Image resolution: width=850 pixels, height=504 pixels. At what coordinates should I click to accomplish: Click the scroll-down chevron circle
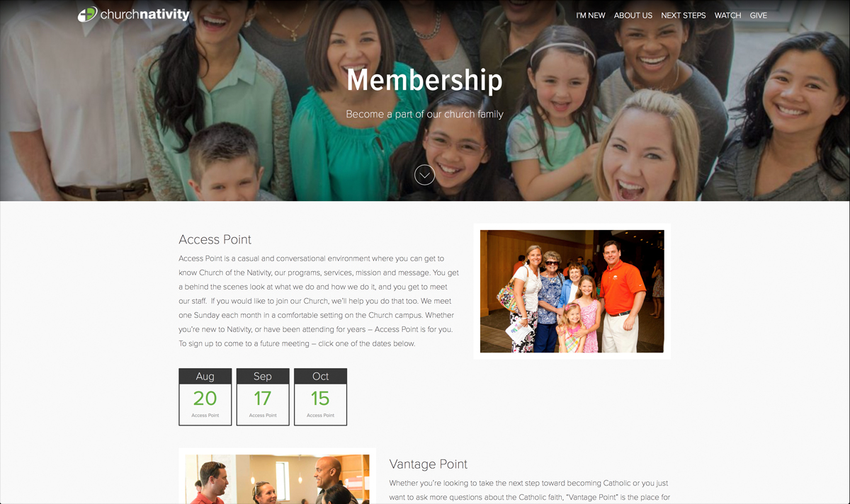(424, 175)
